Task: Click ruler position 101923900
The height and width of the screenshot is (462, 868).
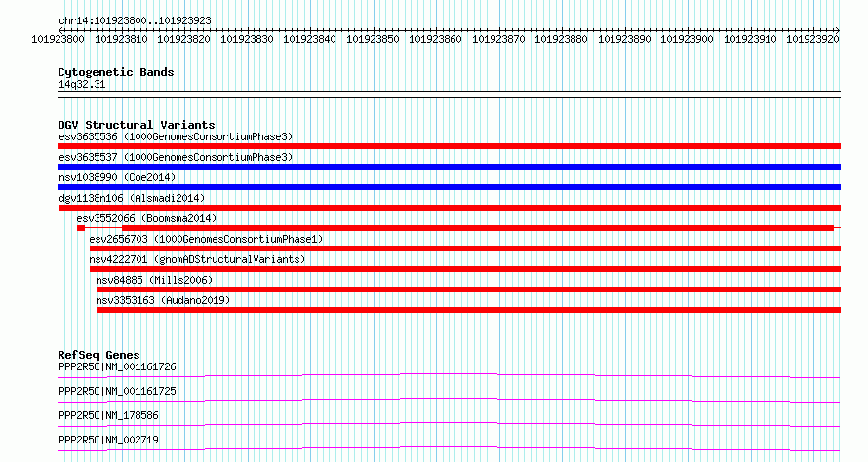Action: [x=687, y=39]
